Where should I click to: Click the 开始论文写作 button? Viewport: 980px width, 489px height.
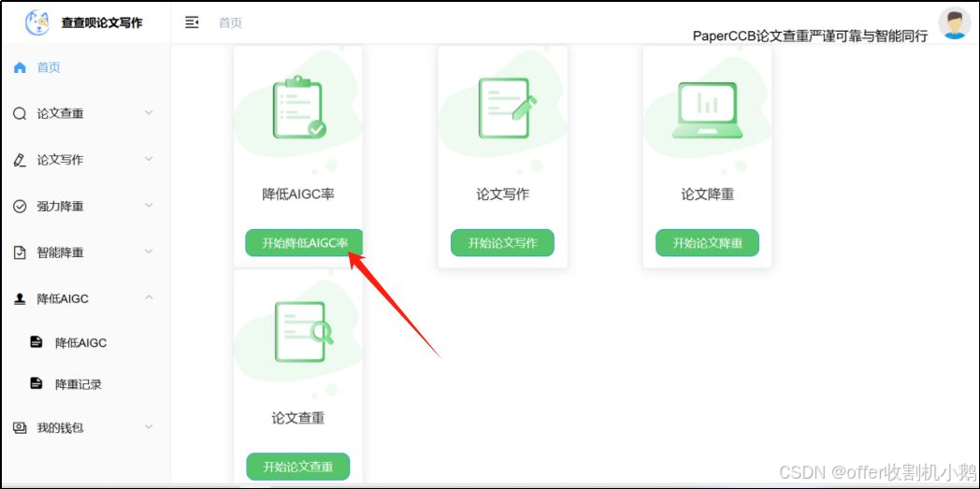pyautogui.click(x=502, y=243)
